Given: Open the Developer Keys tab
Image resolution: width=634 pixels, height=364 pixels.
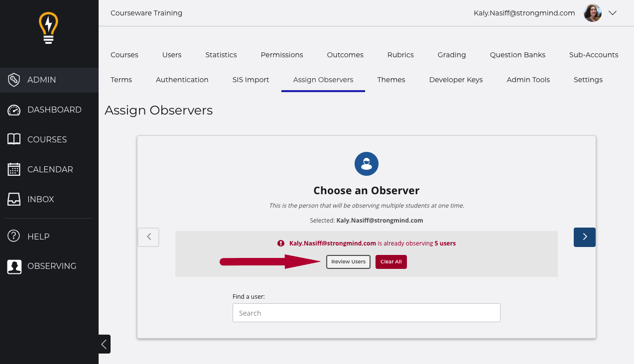Looking at the screenshot, I should 456,80.
